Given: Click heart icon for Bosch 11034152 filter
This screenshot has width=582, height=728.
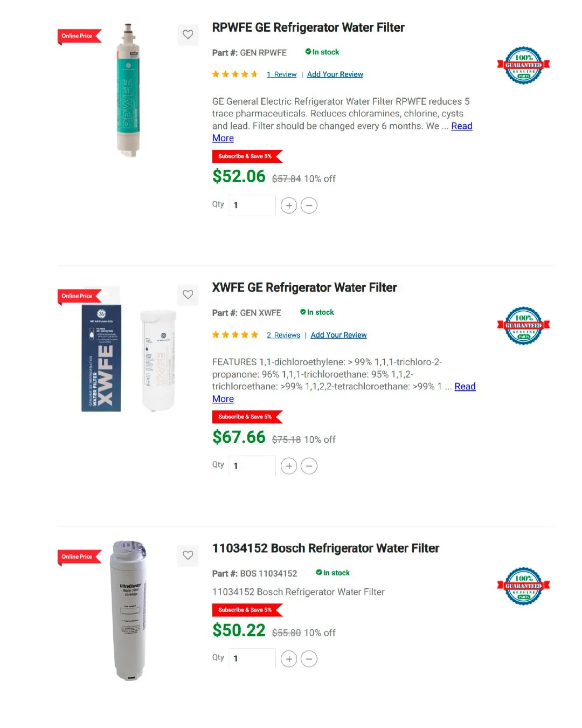Looking at the screenshot, I should click(x=188, y=555).
